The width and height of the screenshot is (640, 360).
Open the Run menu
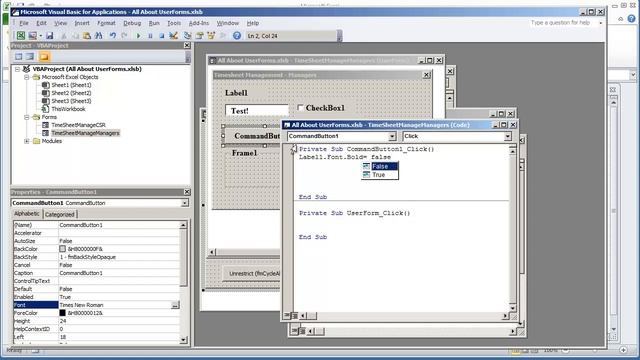pyautogui.click(x=154, y=23)
